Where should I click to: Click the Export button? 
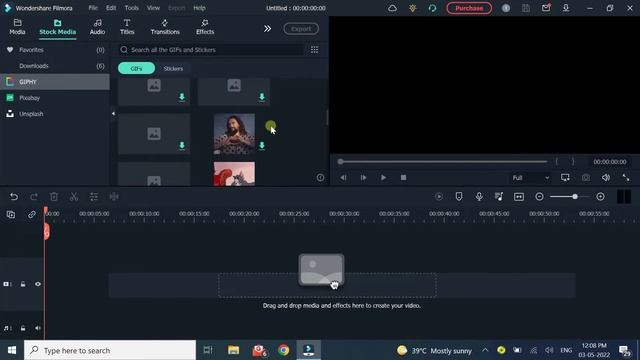click(301, 29)
